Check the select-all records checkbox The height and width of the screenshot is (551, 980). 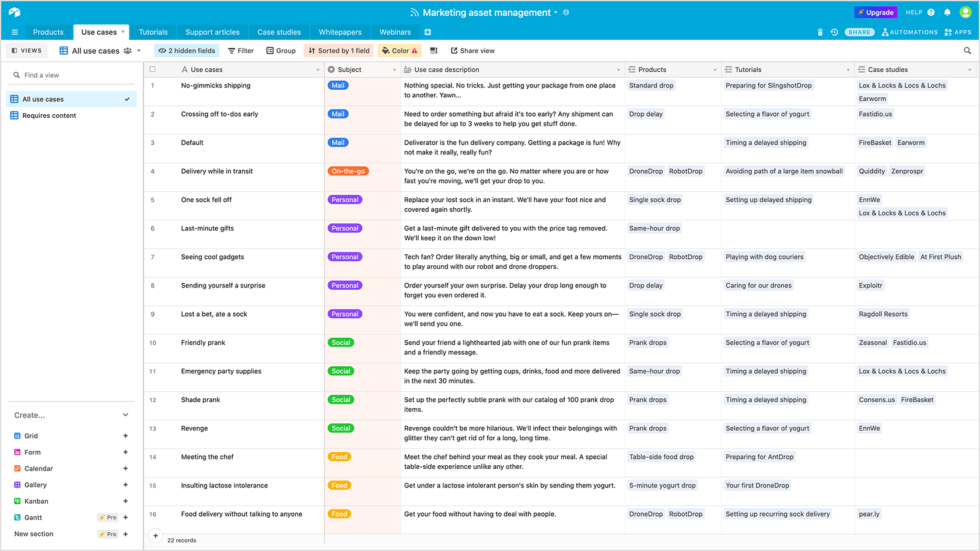click(153, 69)
